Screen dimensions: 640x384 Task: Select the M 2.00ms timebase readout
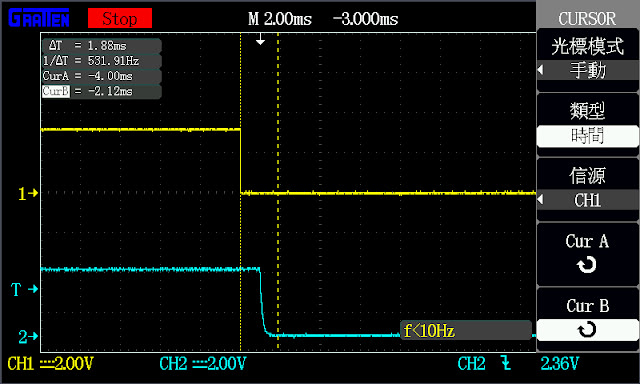click(x=280, y=19)
